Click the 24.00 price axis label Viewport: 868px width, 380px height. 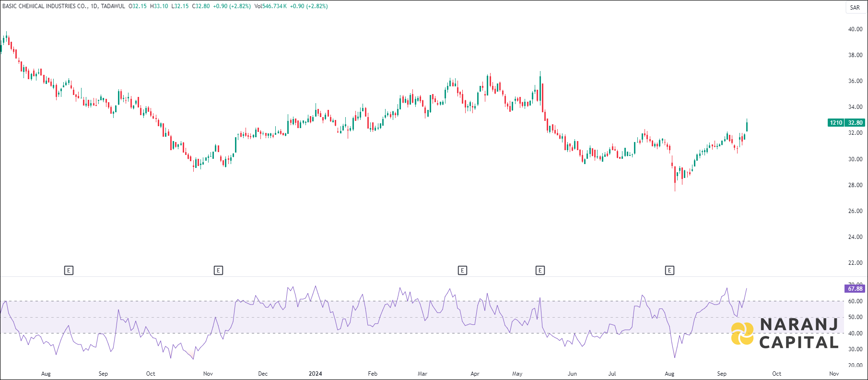(855, 237)
